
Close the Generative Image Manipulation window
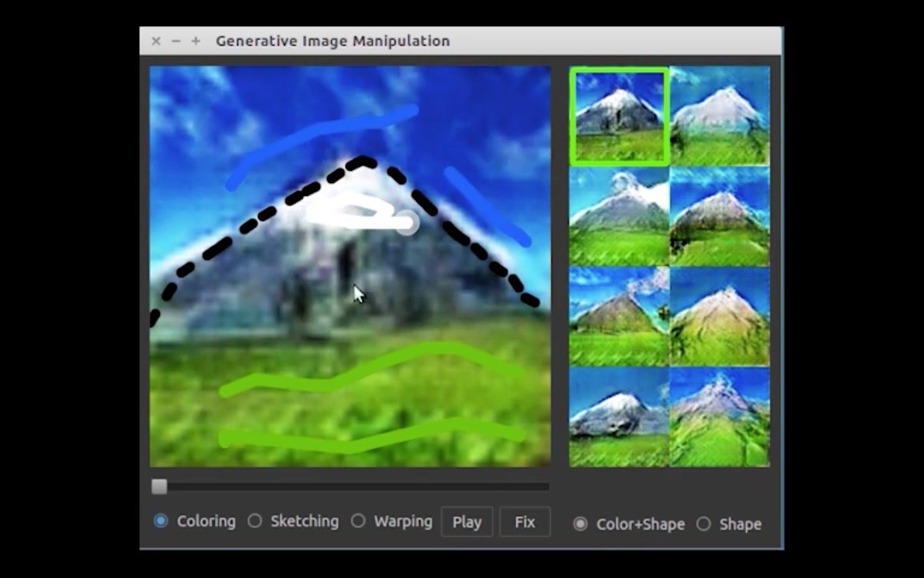156,41
